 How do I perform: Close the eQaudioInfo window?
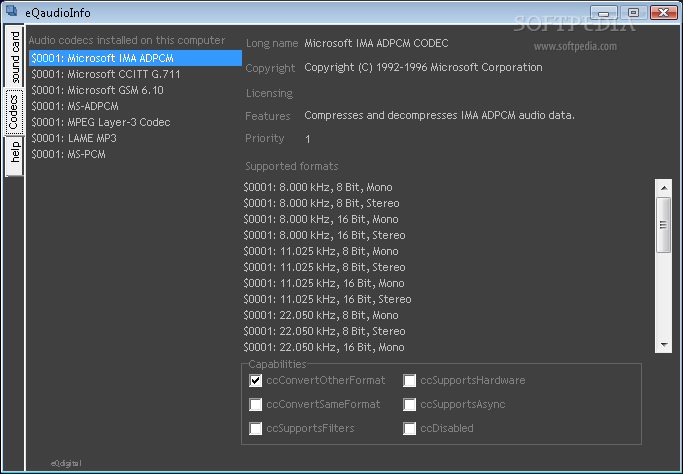[663, 13]
